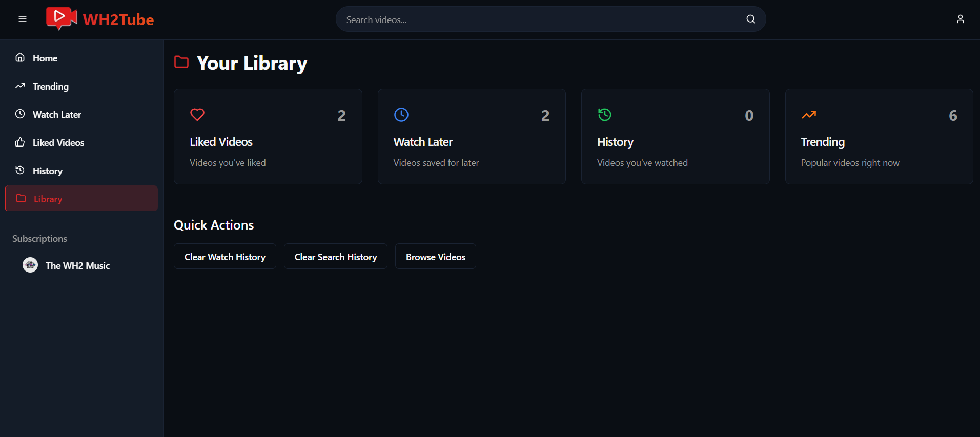
Task: Open Trending from the sidebar
Action: (50, 87)
